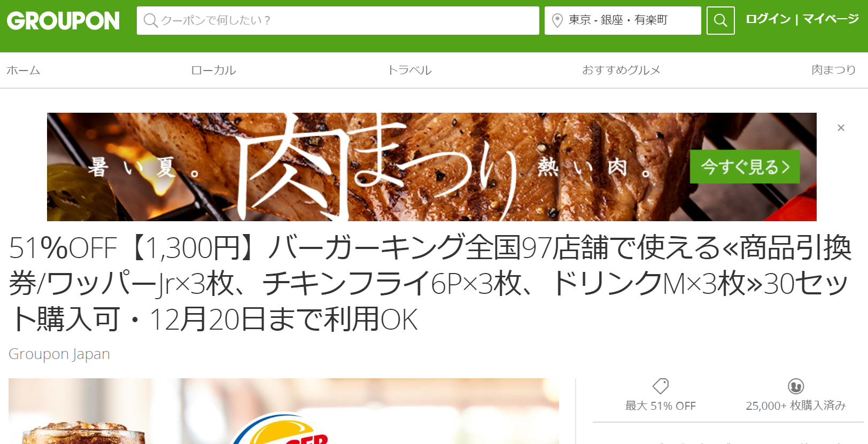
Task: Click the price tag icon above 最大 51% OFF
Action: click(661, 386)
